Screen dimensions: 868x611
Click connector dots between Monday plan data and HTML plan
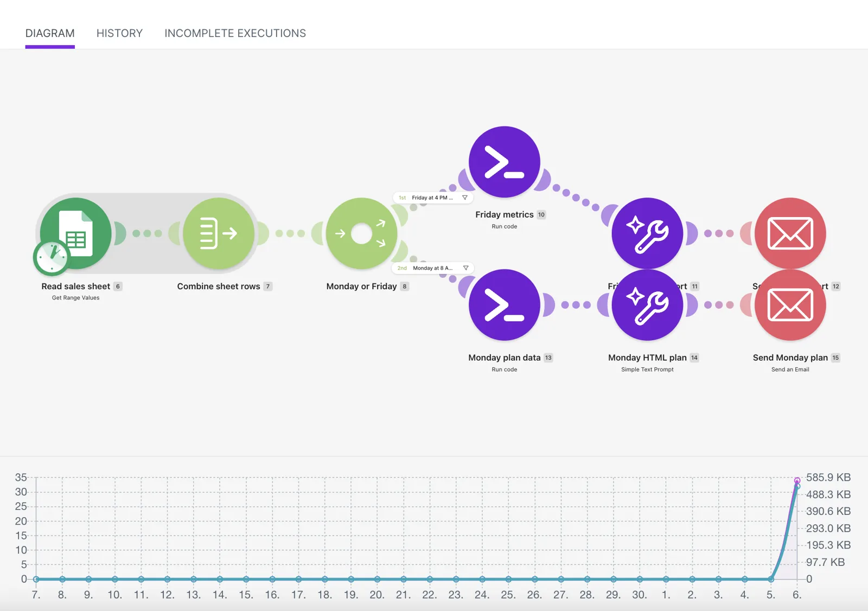576,305
